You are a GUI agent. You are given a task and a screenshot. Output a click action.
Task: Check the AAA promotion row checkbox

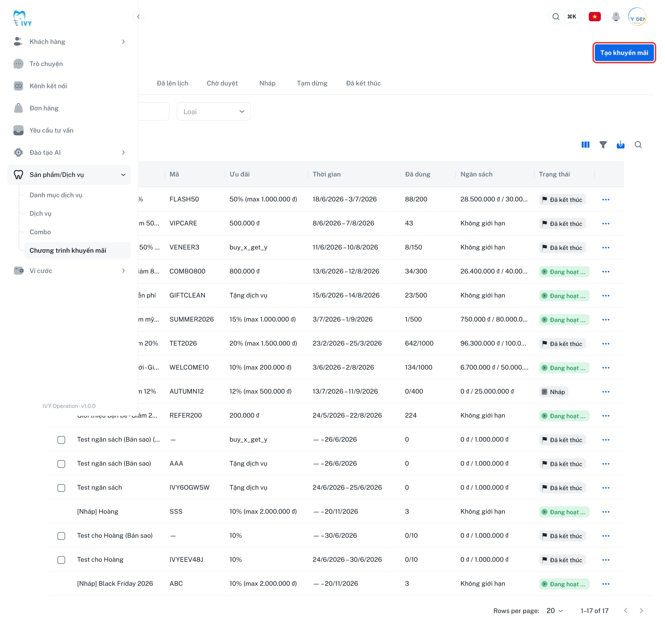[x=61, y=464]
